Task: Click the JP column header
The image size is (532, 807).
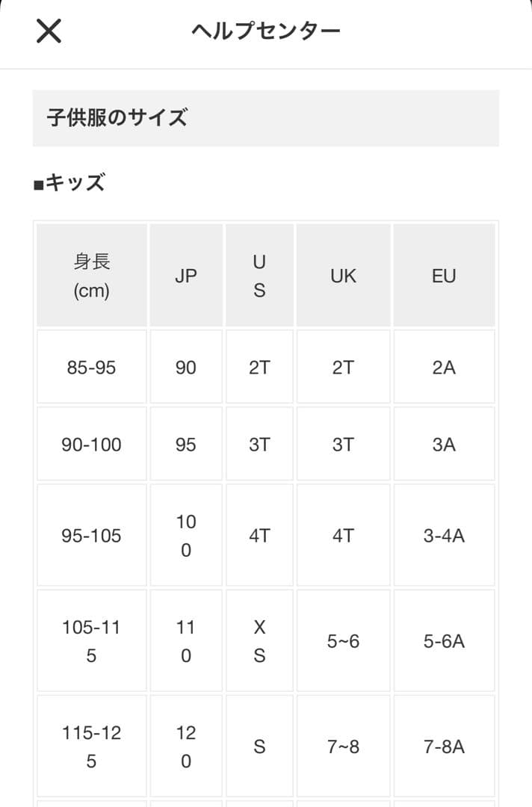Action: (186, 276)
